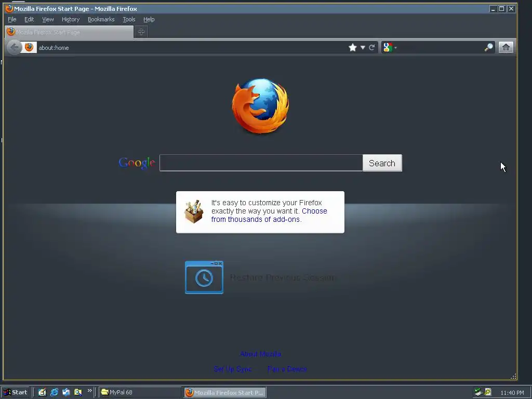Click the toolbar search text field
532x399 pixels.
coord(441,47)
